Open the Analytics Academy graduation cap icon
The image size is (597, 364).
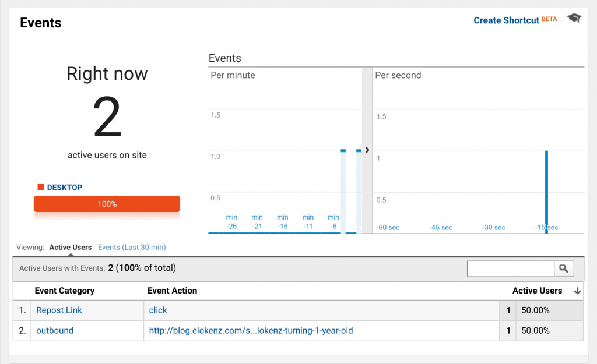574,17
